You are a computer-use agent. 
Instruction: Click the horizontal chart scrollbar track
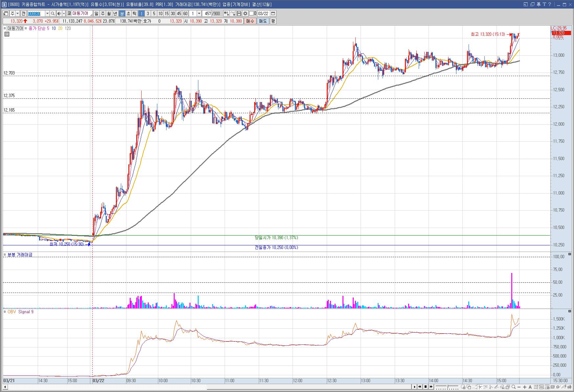210,387
